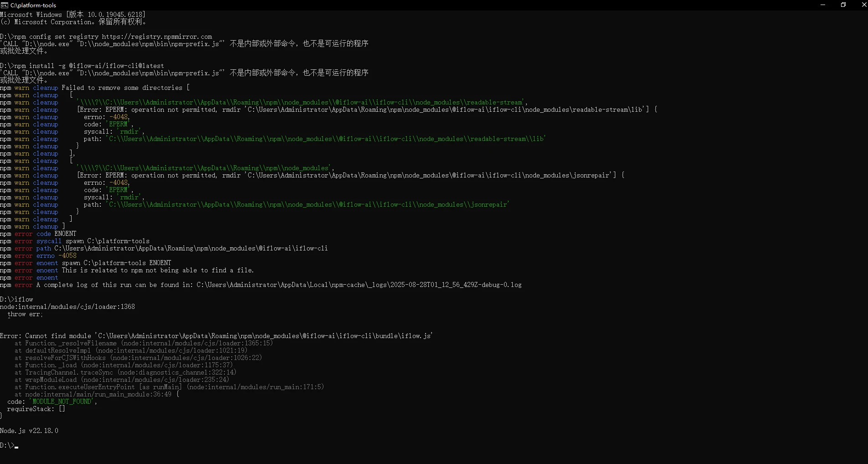Click the D:\> command prompt cursor
Screen dimensions: 868x464
tap(10, 446)
